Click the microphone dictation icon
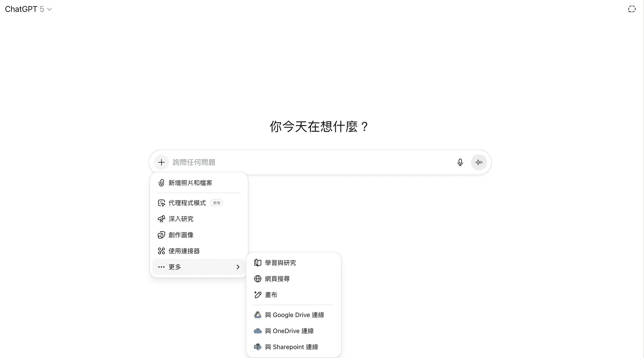The height and width of the screenshot is (358, 644). [x=460, y=163]
